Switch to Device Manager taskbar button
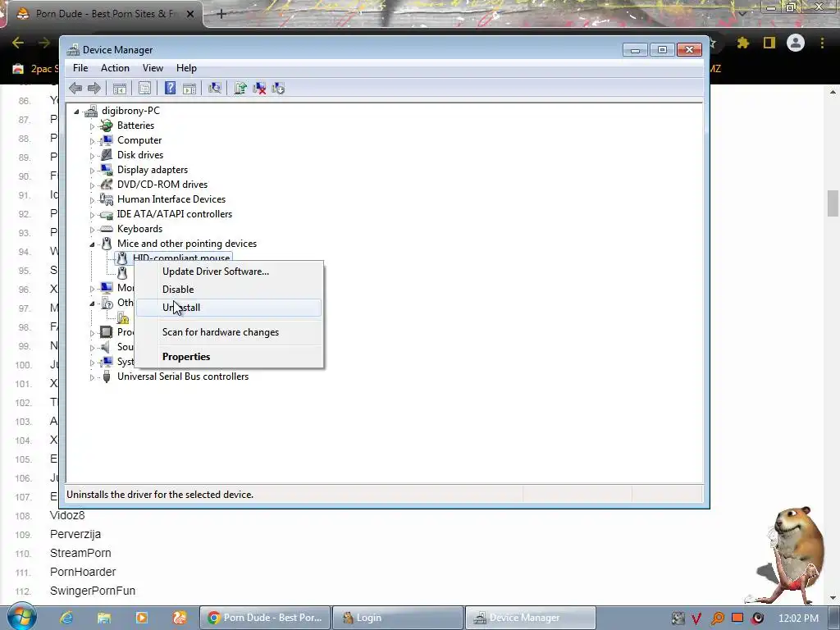This screenshot has width=840, height=630. coord(531,618)
